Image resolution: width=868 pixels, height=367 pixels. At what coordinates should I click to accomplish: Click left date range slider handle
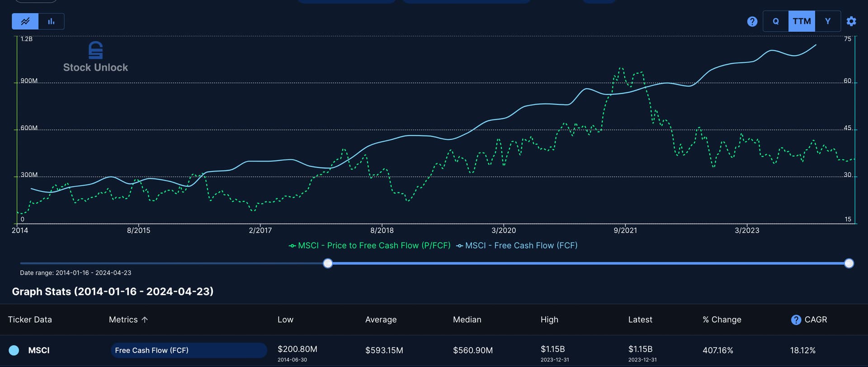(x=328, y=263)
